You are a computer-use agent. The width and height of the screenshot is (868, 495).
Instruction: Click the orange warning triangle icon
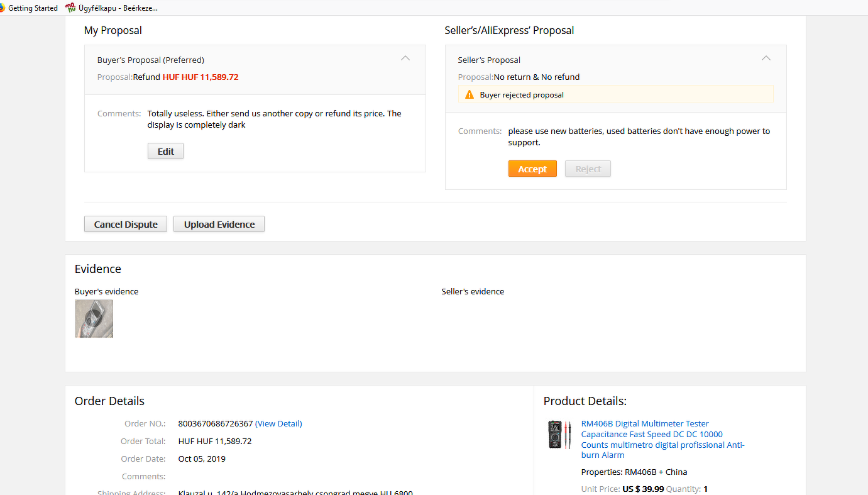(x=469, y=95)
